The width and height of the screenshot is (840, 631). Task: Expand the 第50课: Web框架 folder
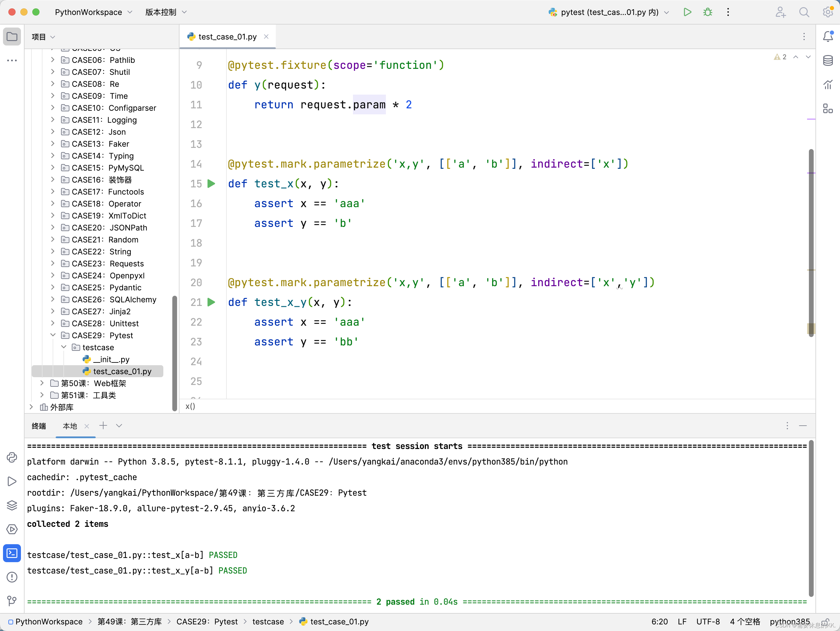[x=42, y=383]
